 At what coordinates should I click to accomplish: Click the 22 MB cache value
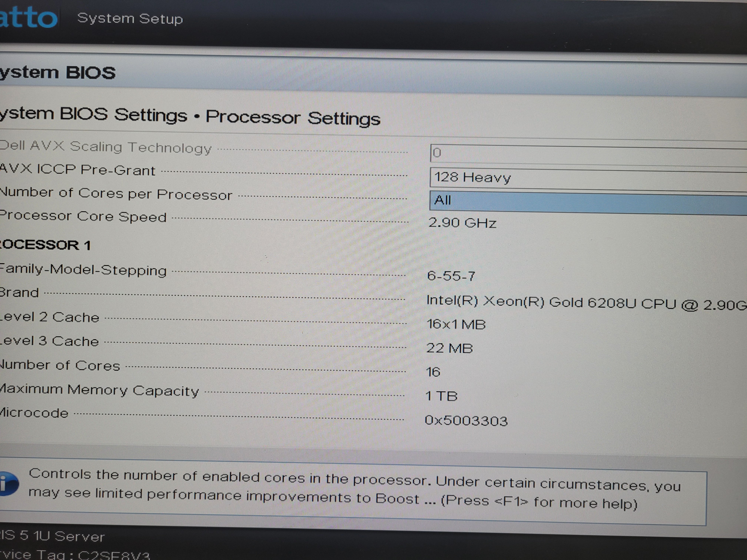click(449, 348)
